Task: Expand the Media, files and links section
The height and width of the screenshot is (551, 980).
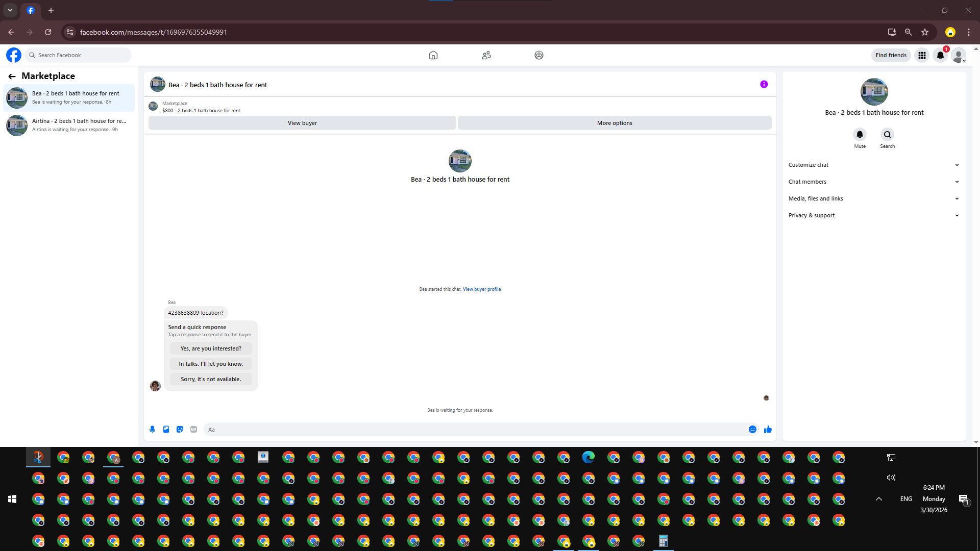Action: pyautogui.click(x=873, y=198)
